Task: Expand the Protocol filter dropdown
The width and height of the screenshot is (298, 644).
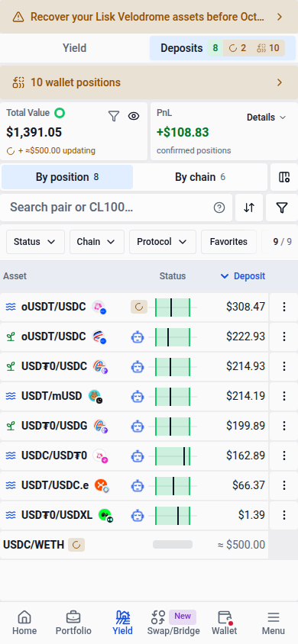Action: [163, 242]
